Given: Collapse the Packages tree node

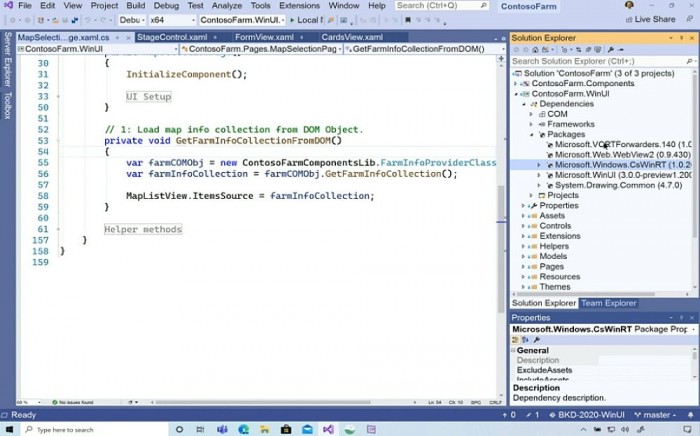Looking at the screenshot, I should [x=532, y=134].
